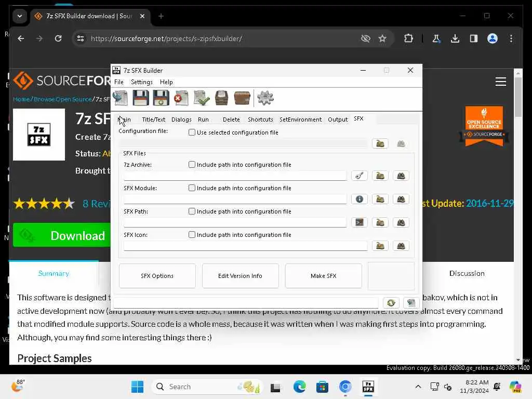Open the Help menu
Screen dimensions: 532x399
pyautogui.click(x=166, y=82)
